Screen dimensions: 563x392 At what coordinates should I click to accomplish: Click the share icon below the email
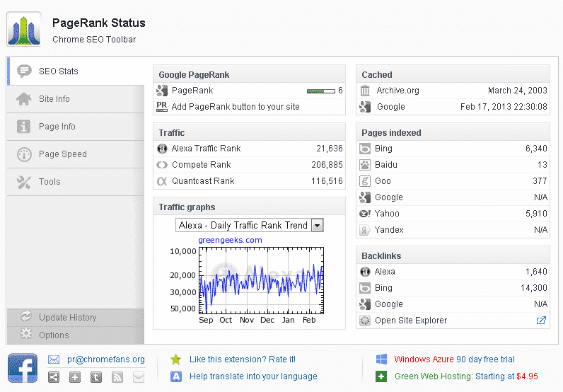[54, 377]
